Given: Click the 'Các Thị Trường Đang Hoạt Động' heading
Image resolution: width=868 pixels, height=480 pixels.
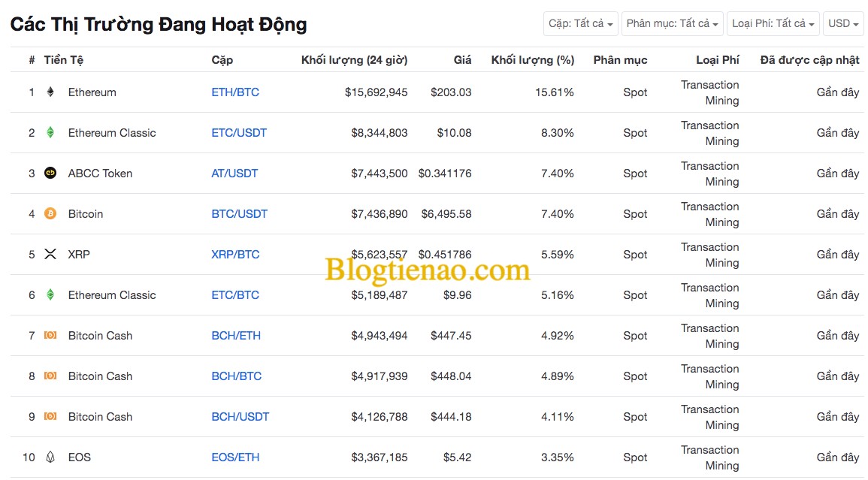Looking at the screenshot, I should pyautogui.click(x=159, y=24).
